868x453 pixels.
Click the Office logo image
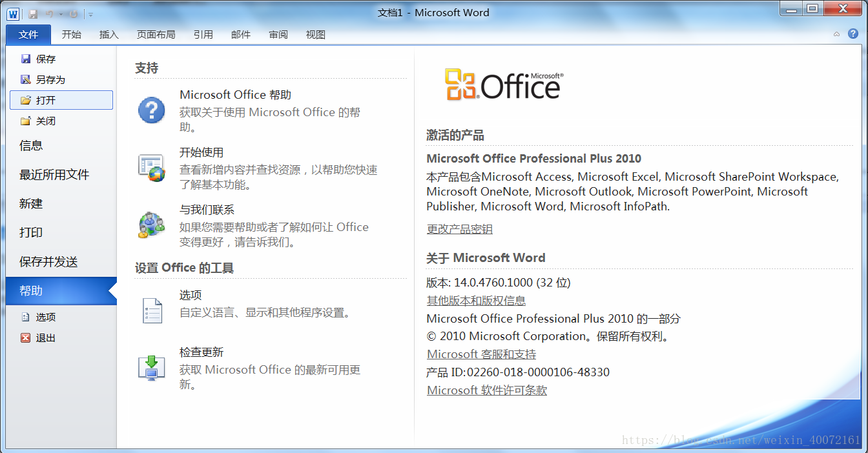point(504,85)
